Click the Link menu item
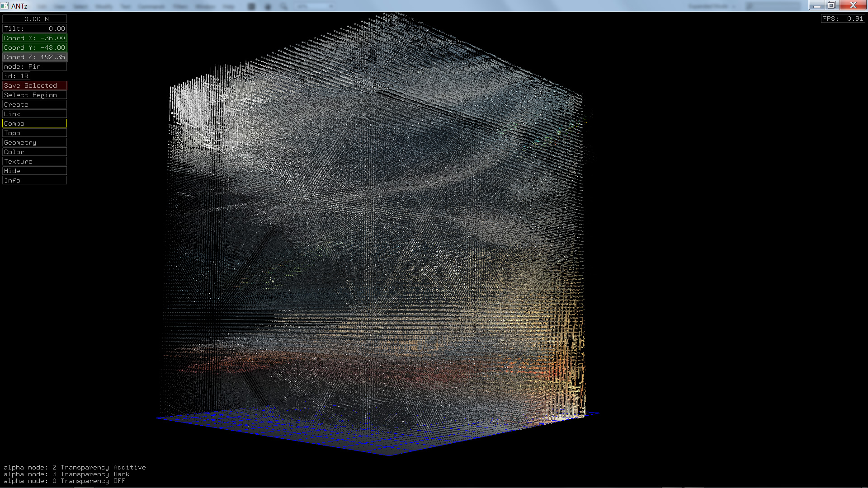The image size is (868, 488). [x=34, y=114]
